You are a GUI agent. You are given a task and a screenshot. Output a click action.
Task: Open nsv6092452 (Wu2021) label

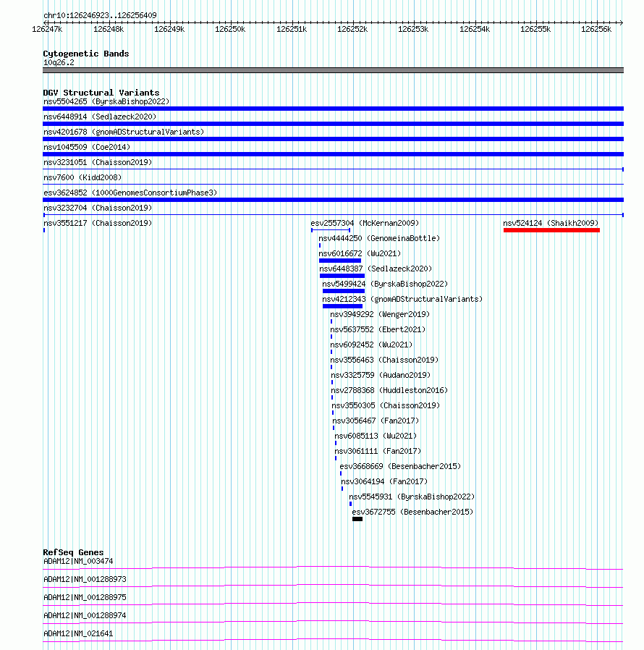click(371, 345)
